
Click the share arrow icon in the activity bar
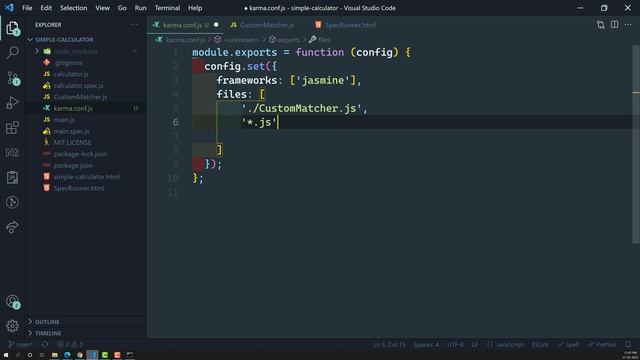(12, 227)
